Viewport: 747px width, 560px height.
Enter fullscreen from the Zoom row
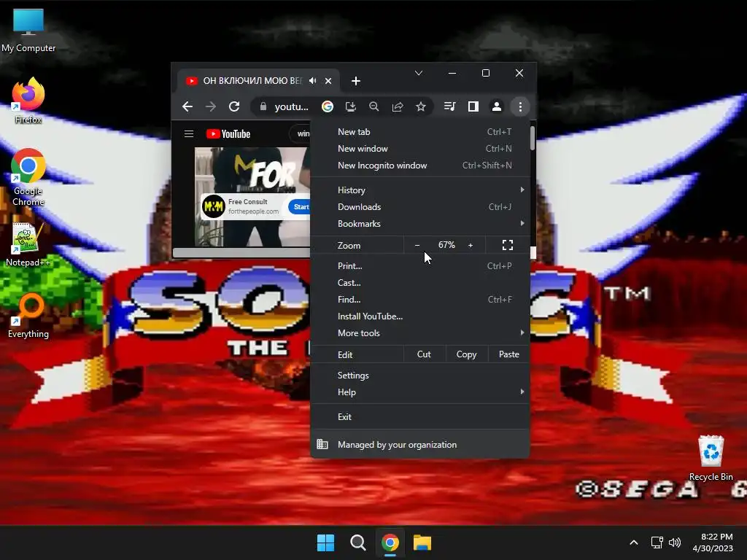(508, 245)
